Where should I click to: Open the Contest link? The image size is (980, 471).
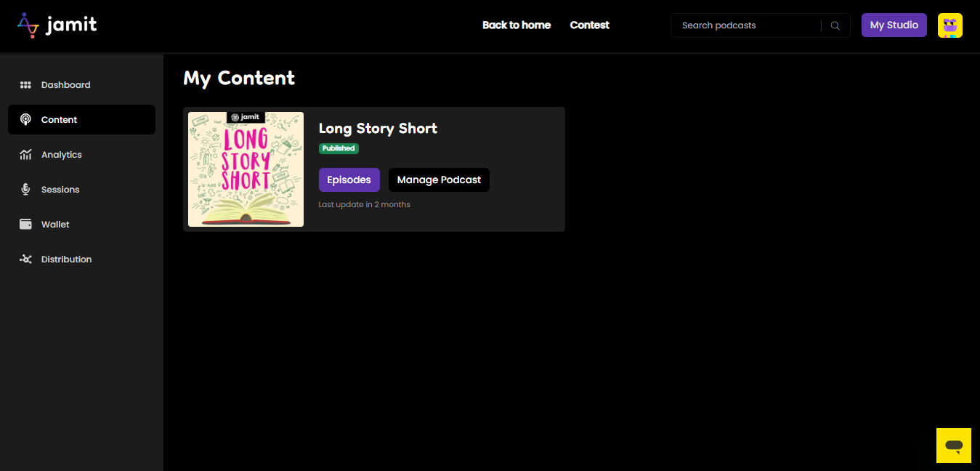click(x=589, y=25)
